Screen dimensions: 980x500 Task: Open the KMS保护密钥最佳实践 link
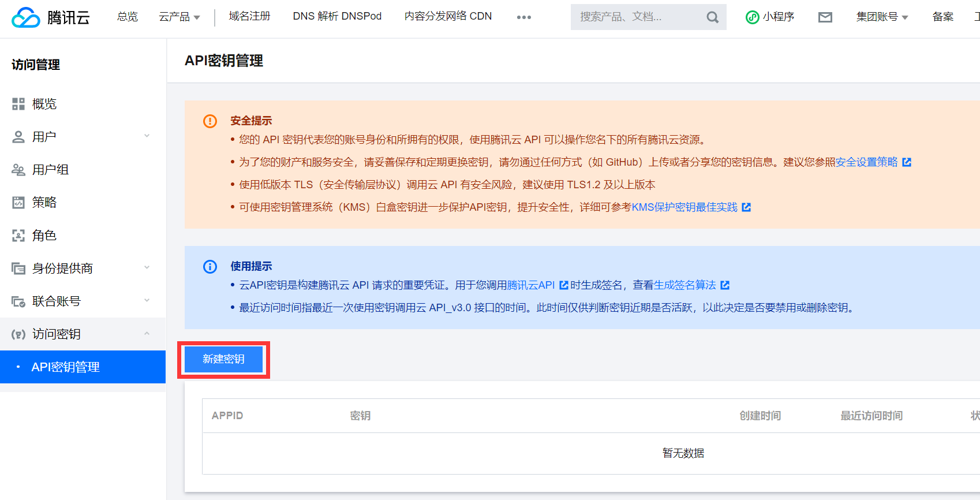point(684,207)
